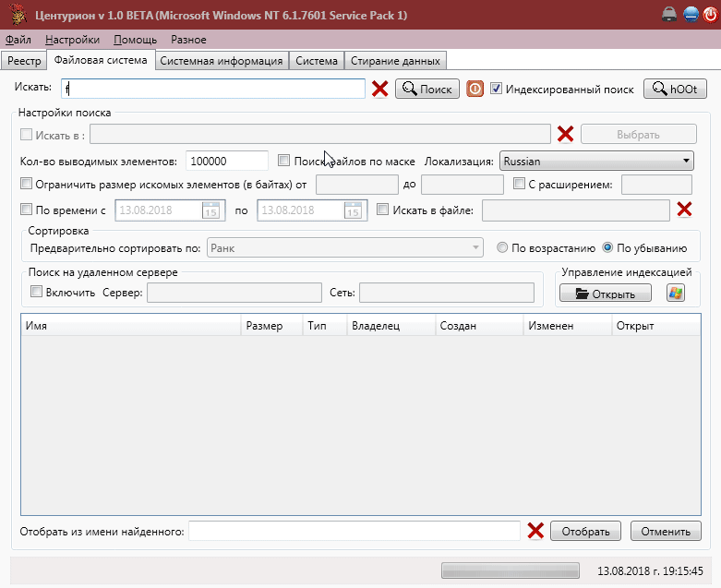
Task: Click the Открыть indexing button
Action: [x=605, y=294]
